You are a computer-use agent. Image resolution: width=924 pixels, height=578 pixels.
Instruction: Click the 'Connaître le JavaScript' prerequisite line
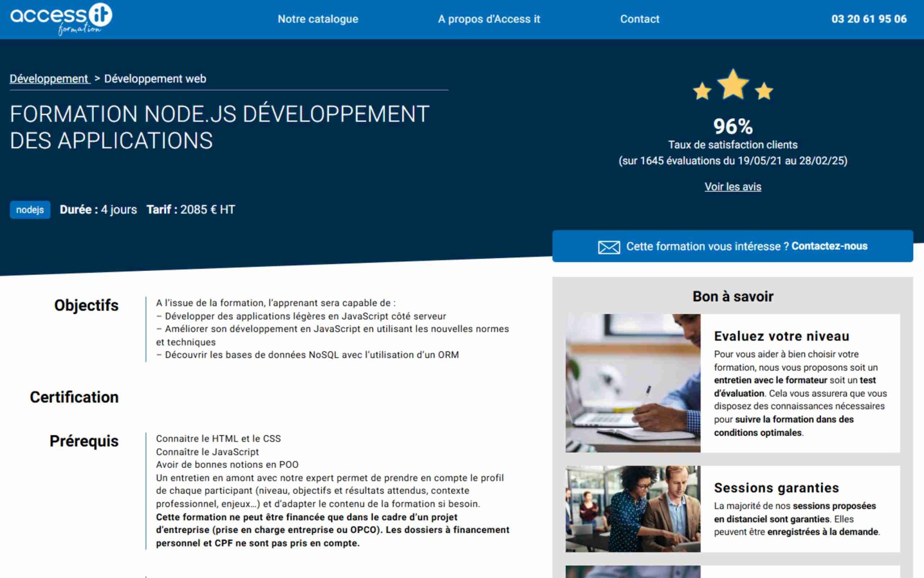[x=208, y=452]
